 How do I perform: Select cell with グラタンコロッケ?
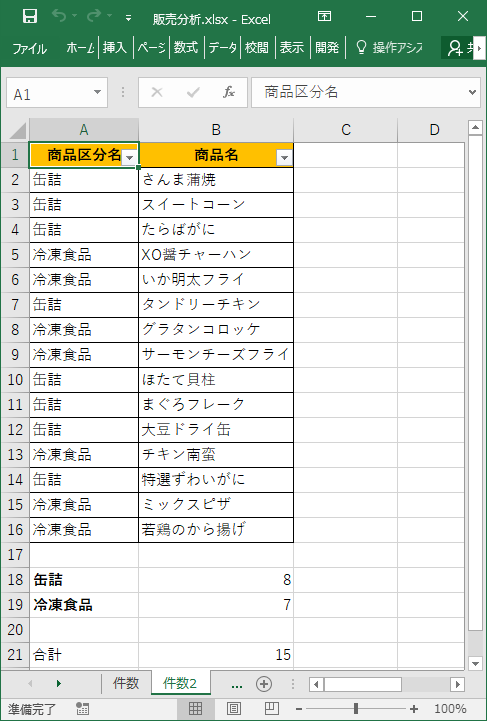[x=216, y=330]
